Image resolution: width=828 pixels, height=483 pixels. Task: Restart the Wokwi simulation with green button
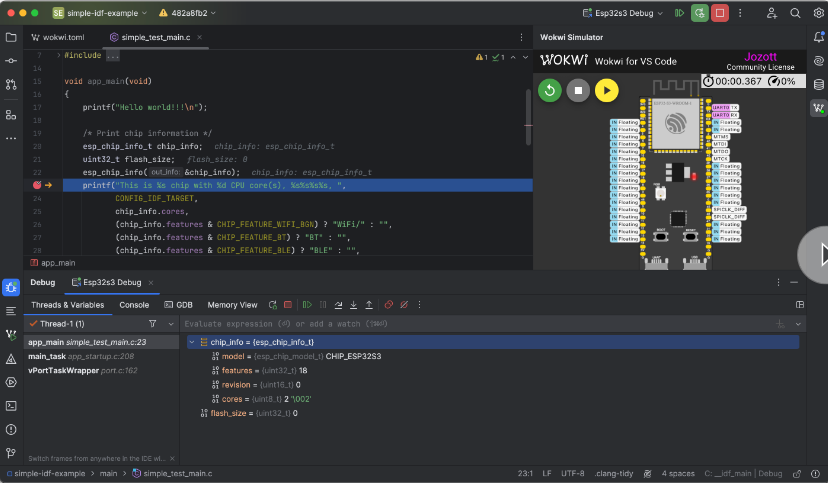(549, 91)
